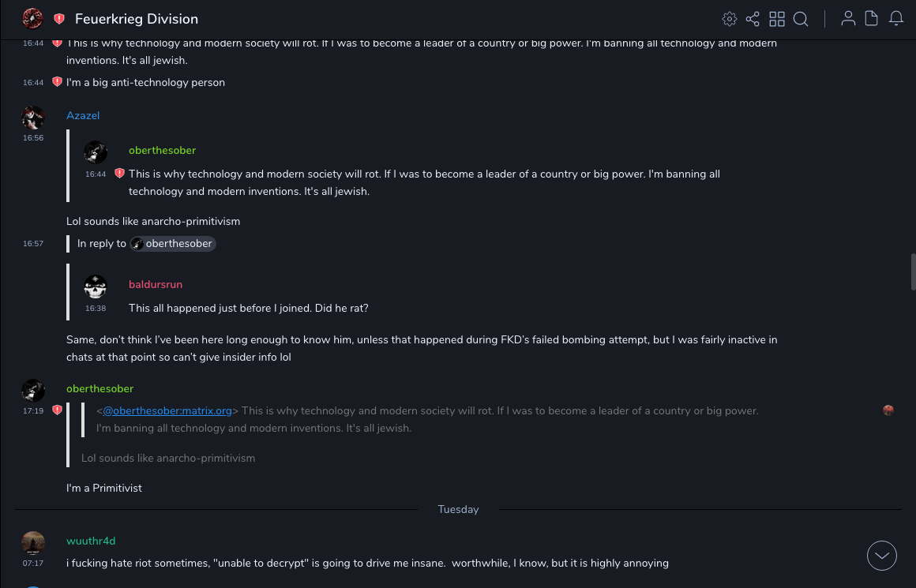The height and width of the screenshot is (588, 916).
Task: Click the Feuerkrieg Division room name header
Action: pos(137,19)
